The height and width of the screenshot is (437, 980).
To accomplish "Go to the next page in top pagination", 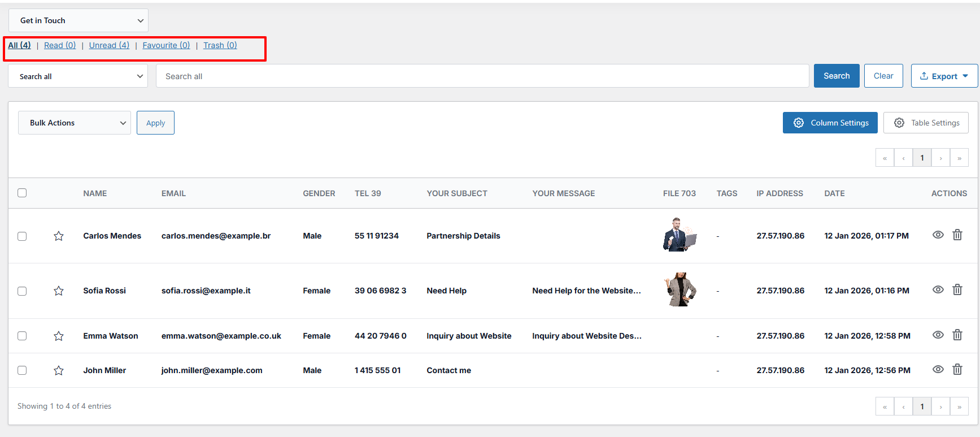I will pyautogui.click(x=940, y=158).
